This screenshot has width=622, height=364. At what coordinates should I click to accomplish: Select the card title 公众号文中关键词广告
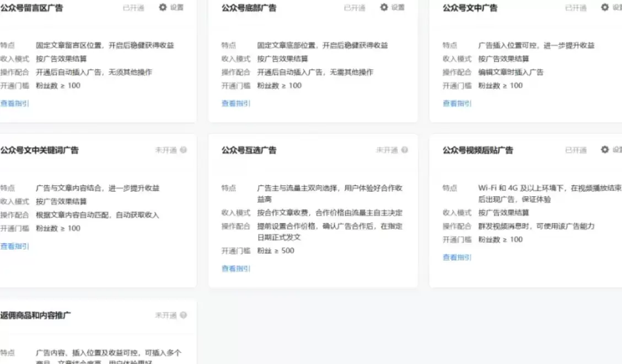39,151
